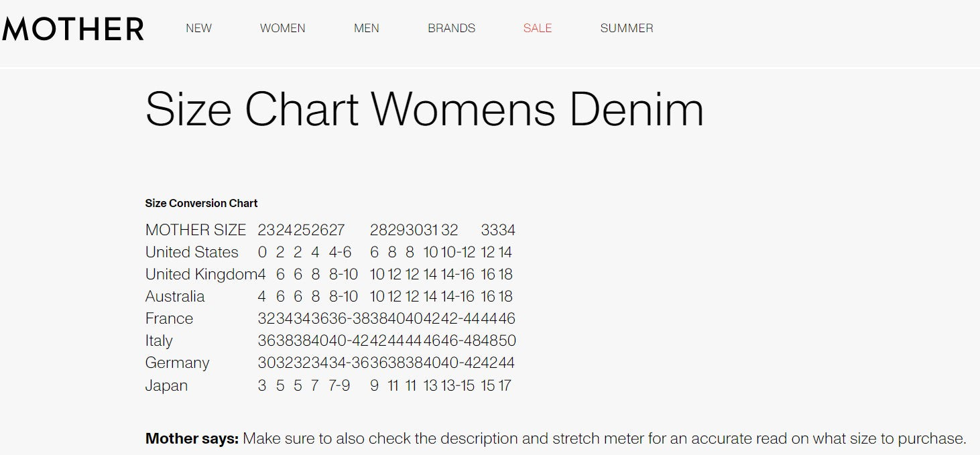Go to the WOMEN menu item
This screenshot has width=980, height=455.
[x=282, y=28]
